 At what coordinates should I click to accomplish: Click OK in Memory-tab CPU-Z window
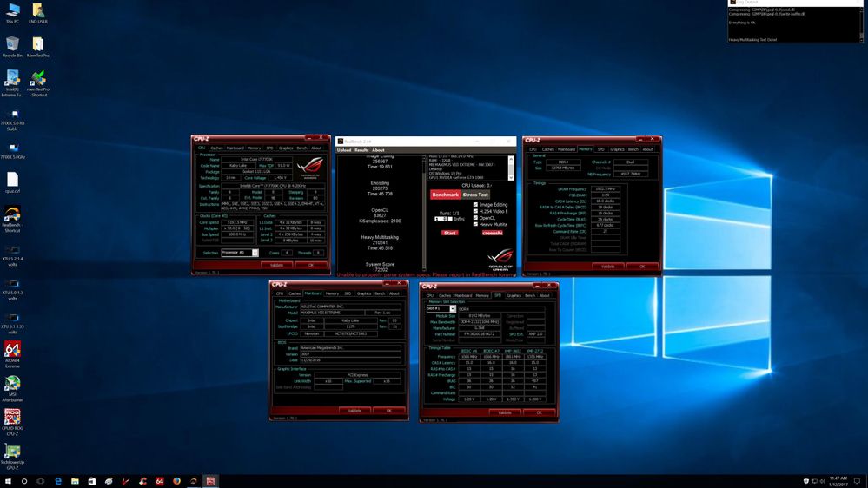pos(642,267)
